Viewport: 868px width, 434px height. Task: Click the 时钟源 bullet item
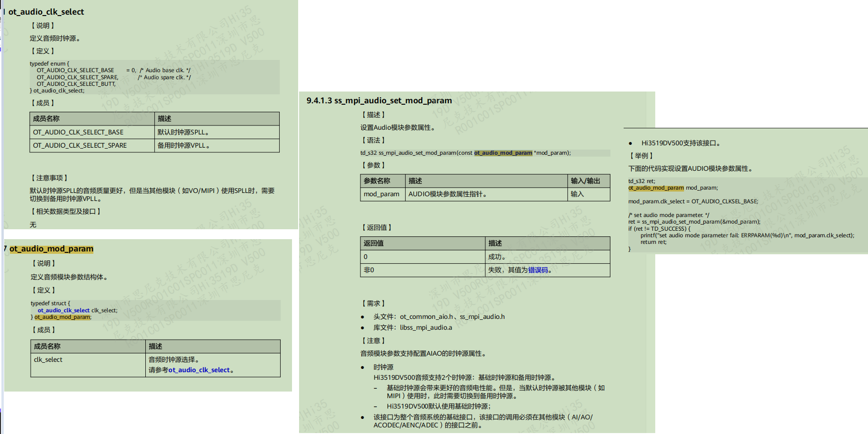click(x=384, y=367)
